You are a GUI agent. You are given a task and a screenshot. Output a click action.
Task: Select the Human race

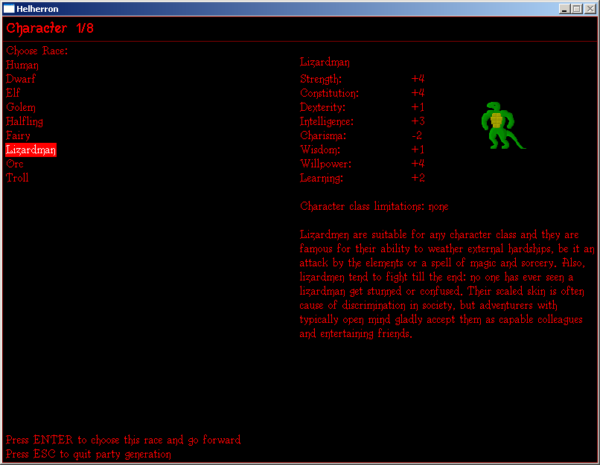click(x=22, y=64)
